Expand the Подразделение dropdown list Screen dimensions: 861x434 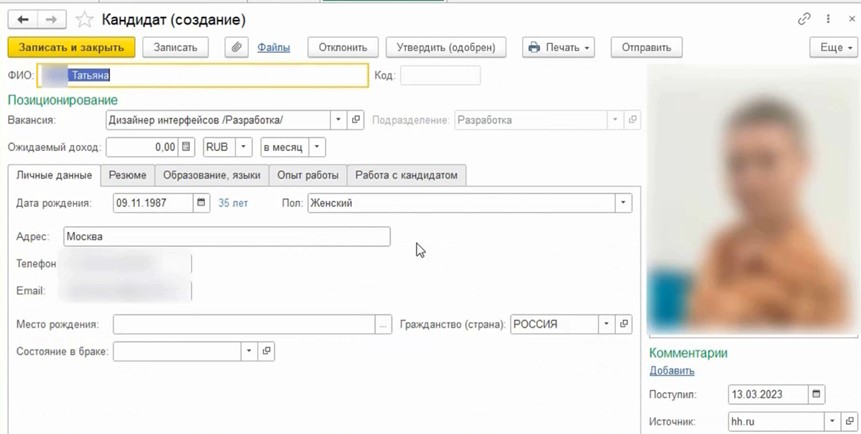point(615,120)
